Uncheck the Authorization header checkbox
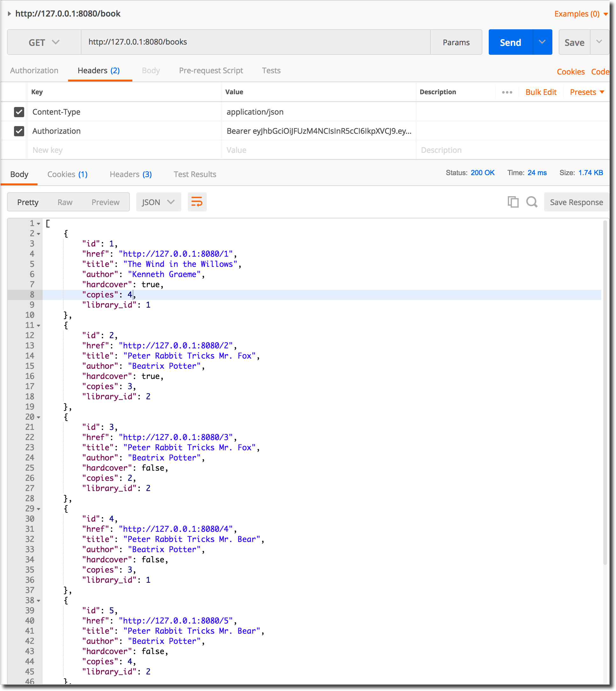 point(19,131)
